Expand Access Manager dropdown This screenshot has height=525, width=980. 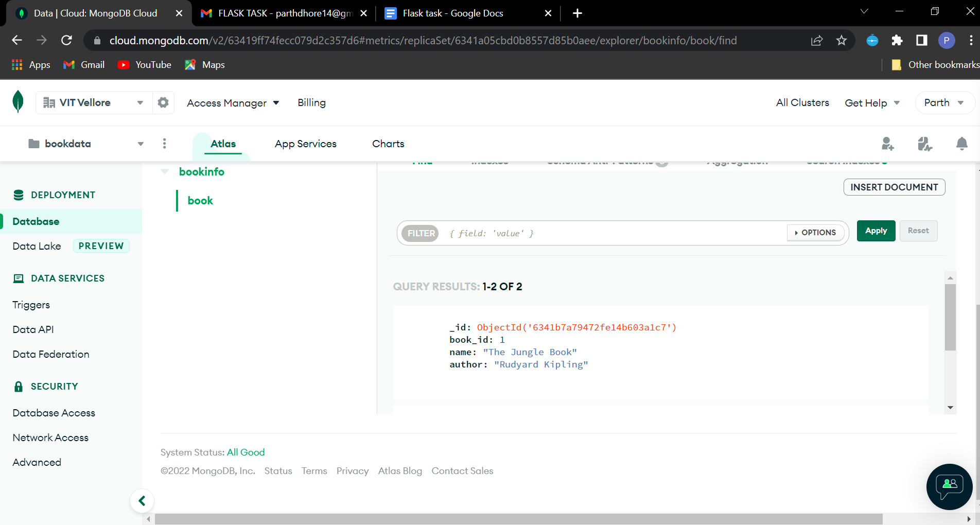pyautogui.click(x=233, y=103)
